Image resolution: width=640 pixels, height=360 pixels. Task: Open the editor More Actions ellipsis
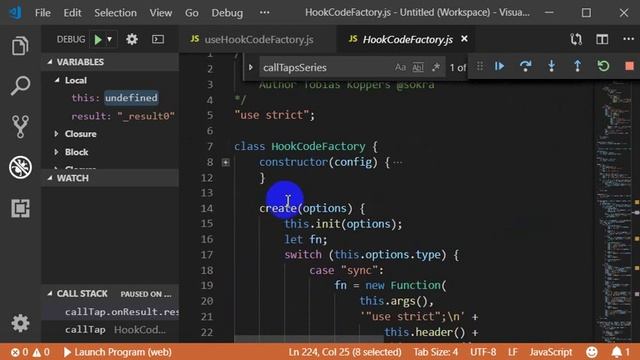[x=628, y=39]
